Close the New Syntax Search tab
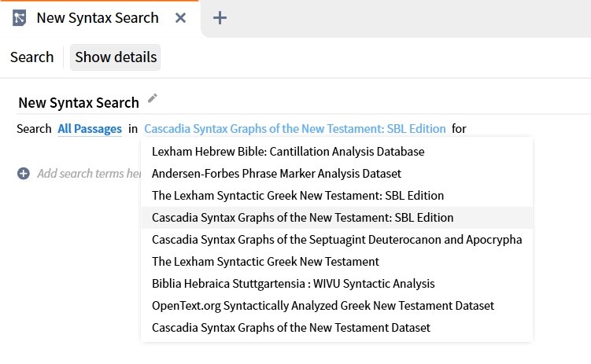 180,18
